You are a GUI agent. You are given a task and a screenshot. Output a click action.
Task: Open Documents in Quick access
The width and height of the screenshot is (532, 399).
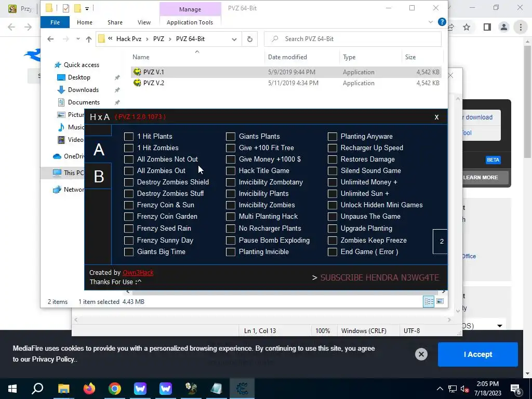(84, 102)
